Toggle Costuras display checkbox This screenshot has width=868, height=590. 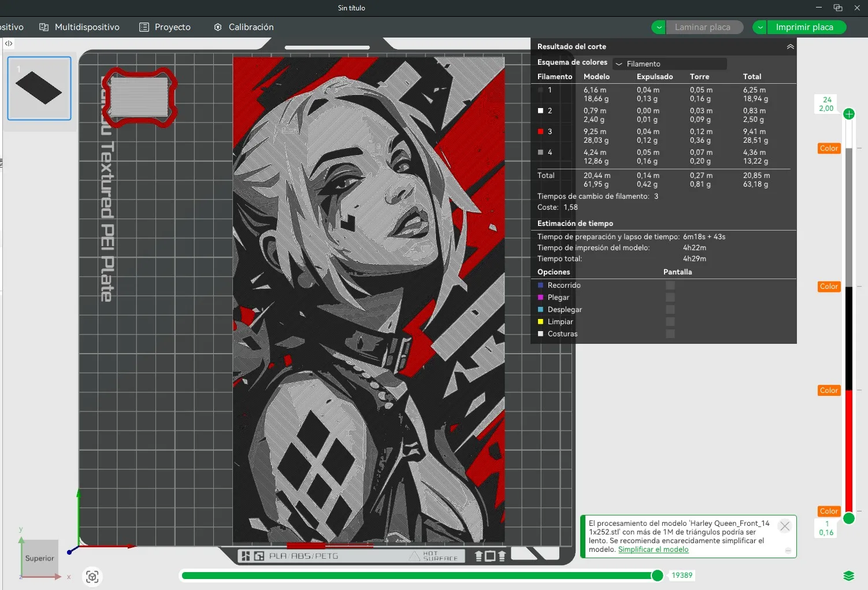(x=670, y=334)
